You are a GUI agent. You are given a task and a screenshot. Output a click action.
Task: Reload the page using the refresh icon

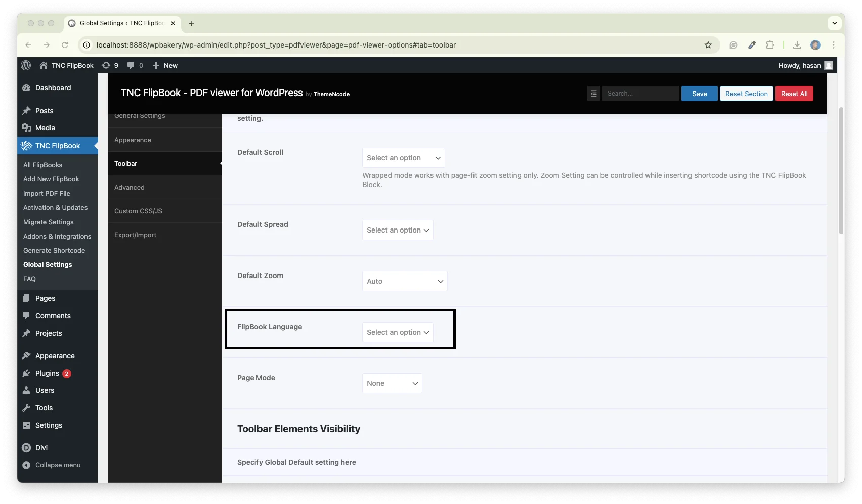65,45
